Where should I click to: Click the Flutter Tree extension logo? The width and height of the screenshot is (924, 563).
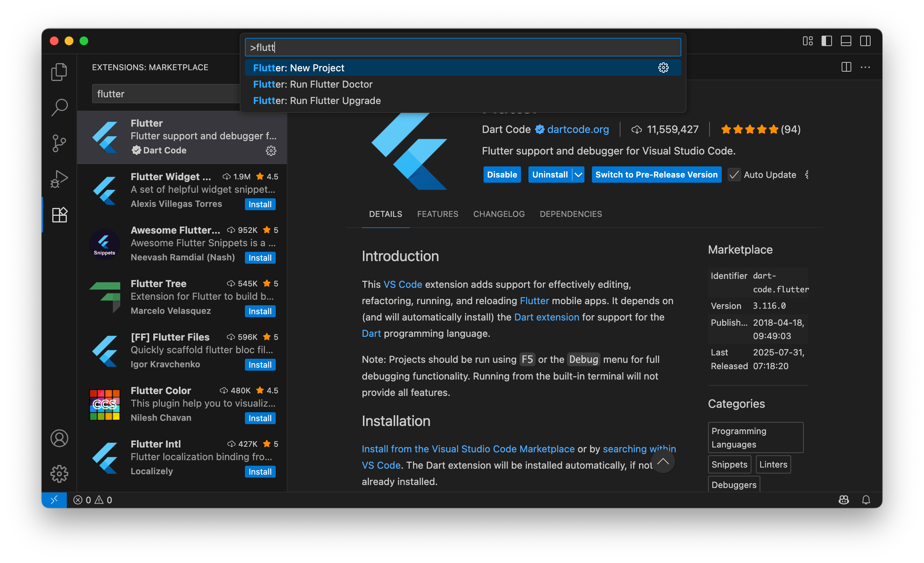pyautogui.click(x=105, y=297)
